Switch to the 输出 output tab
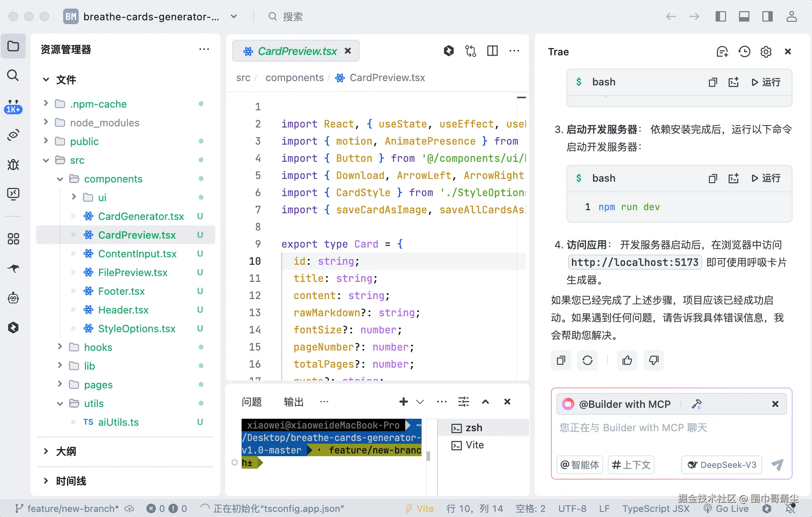Viewport: 812px width, 517px height. [293, 402]
